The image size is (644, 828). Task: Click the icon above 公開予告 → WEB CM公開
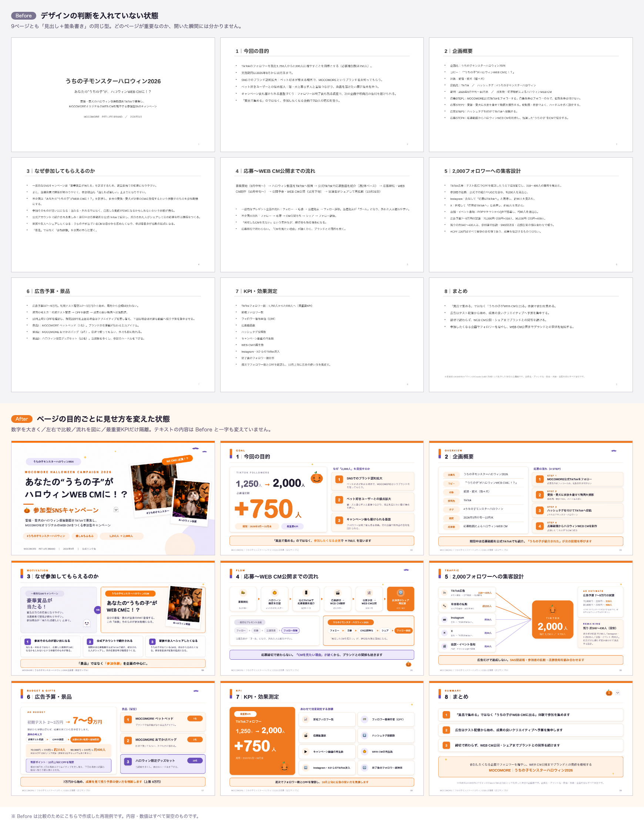coord(369,593)
